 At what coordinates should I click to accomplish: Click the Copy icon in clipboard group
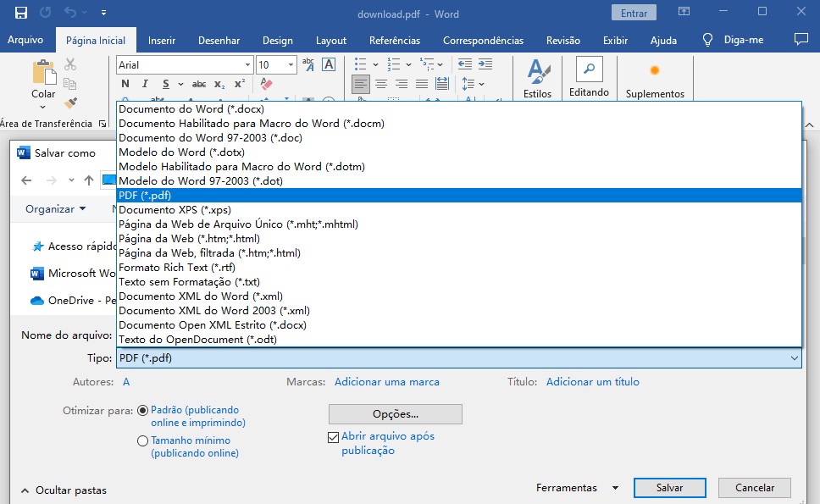pos(70,84)
